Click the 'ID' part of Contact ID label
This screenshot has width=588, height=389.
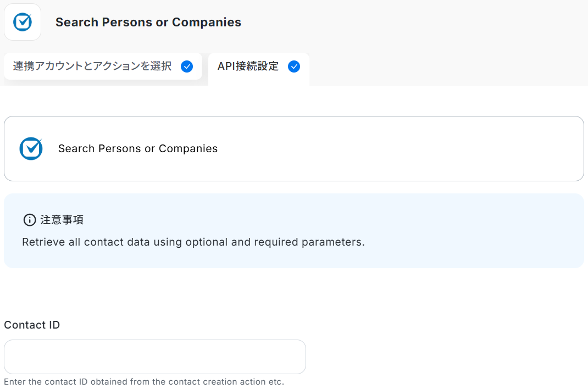click(54, 325)
